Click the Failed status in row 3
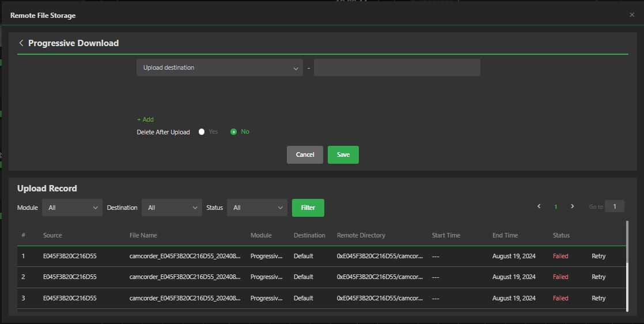Screen dimensions: 644x324 click(x=560, y=298)
